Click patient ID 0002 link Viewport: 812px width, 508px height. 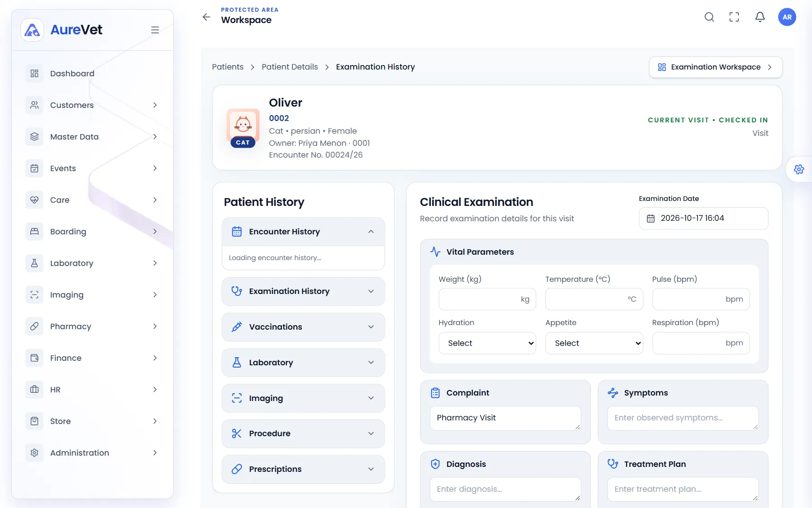[279, 118]
